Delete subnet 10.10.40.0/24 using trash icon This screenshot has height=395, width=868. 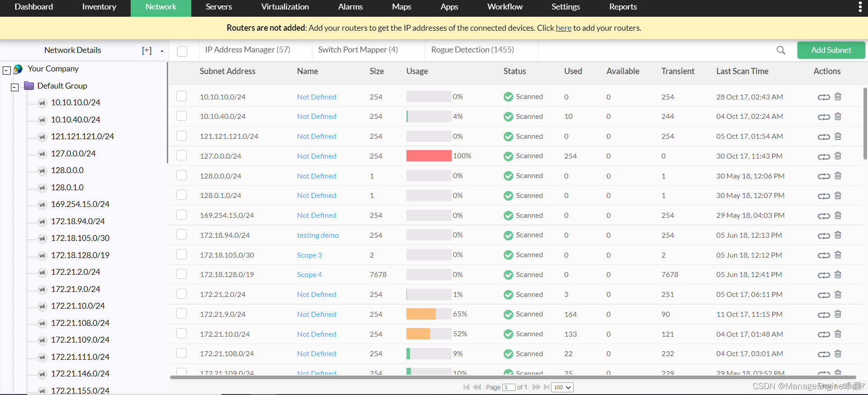[x=838, y=117]
